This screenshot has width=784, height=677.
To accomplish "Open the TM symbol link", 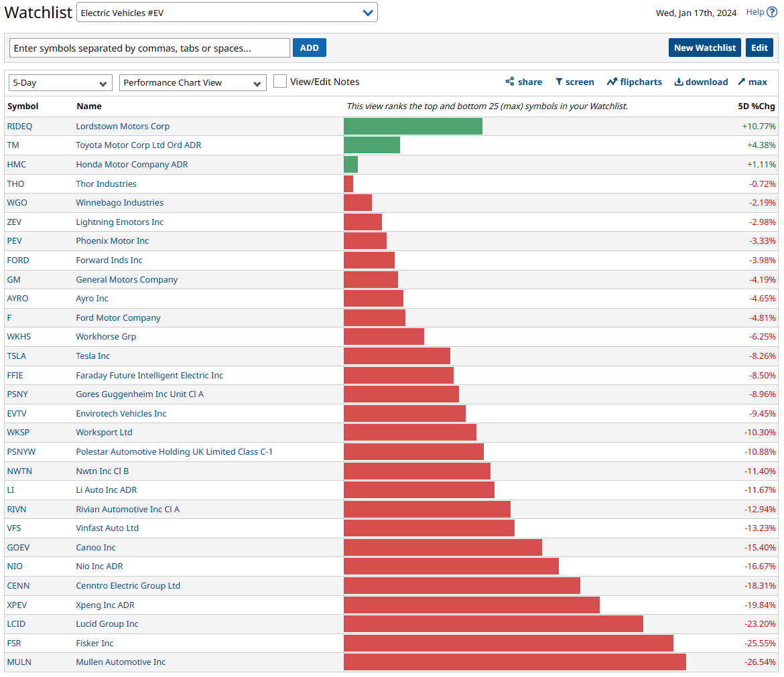I will [x=13, y=145].
